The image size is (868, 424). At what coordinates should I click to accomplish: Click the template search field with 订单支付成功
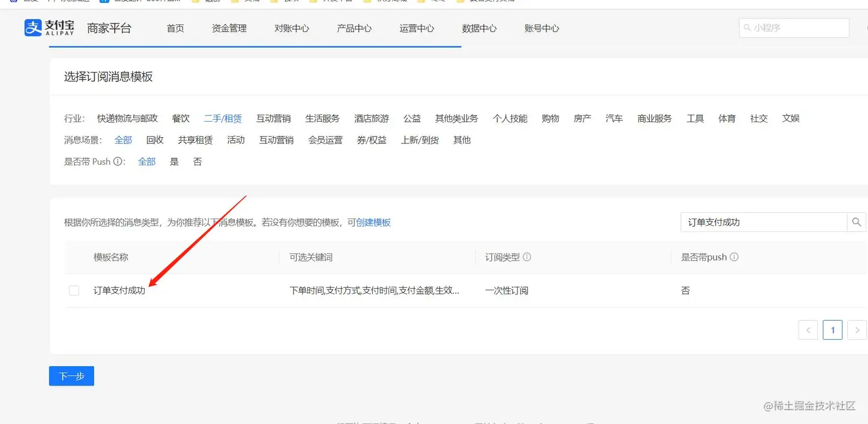(764, 222)
